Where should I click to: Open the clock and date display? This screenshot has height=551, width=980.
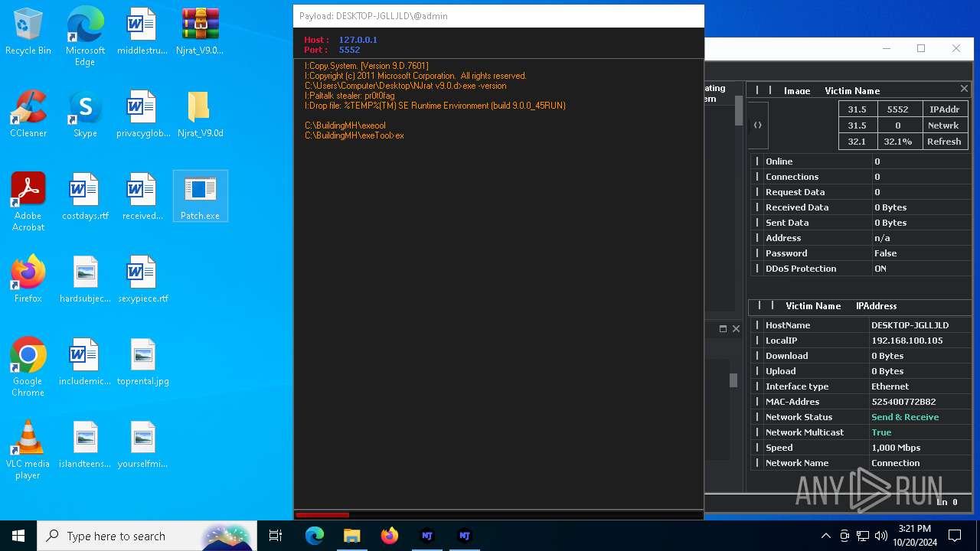(x=913, y=536)
